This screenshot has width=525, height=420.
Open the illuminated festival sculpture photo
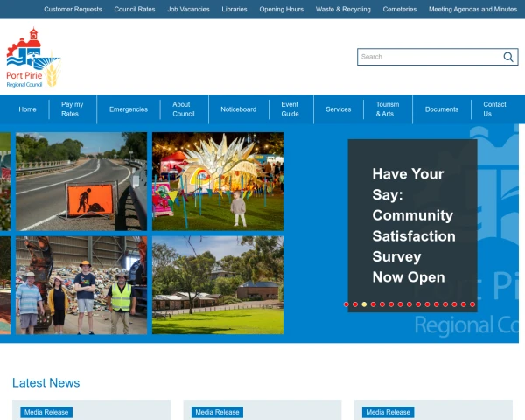coord(218,181)
